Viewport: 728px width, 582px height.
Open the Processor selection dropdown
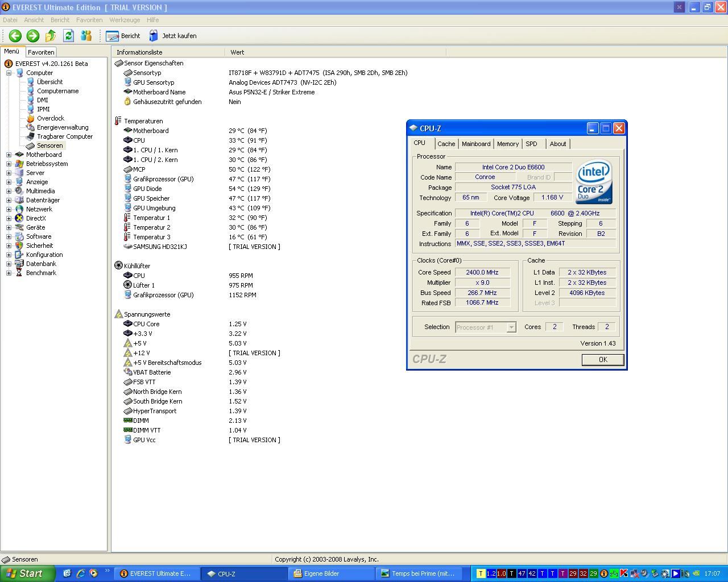(x=511, y=327)
